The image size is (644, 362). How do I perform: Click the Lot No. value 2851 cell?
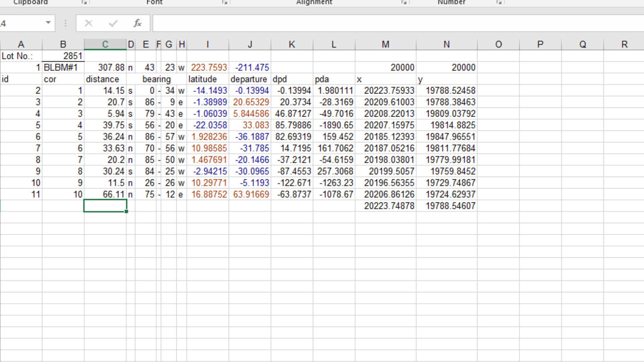point(63,56)
